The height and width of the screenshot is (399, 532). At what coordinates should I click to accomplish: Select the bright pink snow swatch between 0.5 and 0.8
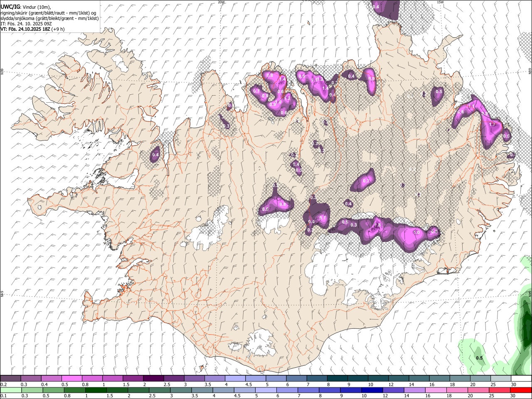coord(71,379)
